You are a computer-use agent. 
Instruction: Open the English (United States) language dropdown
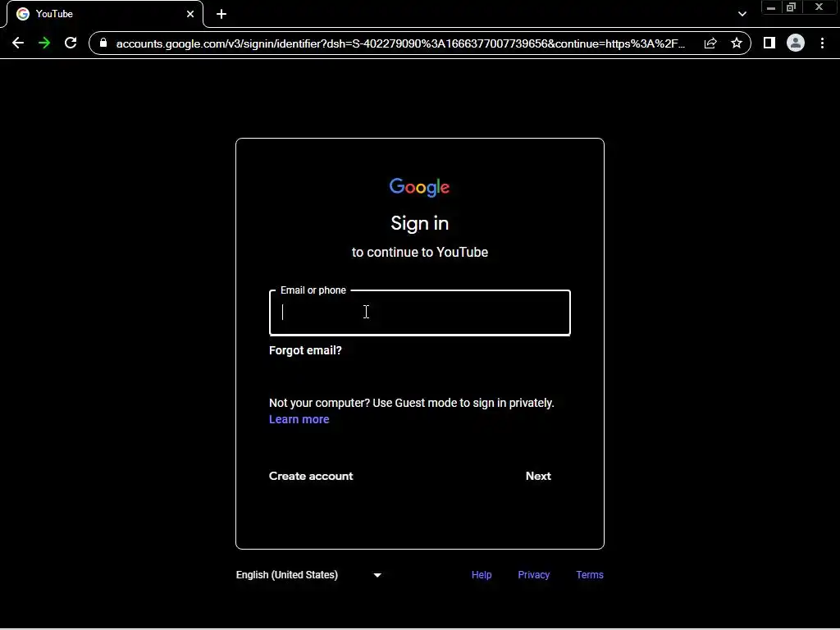tap(309, 575)
